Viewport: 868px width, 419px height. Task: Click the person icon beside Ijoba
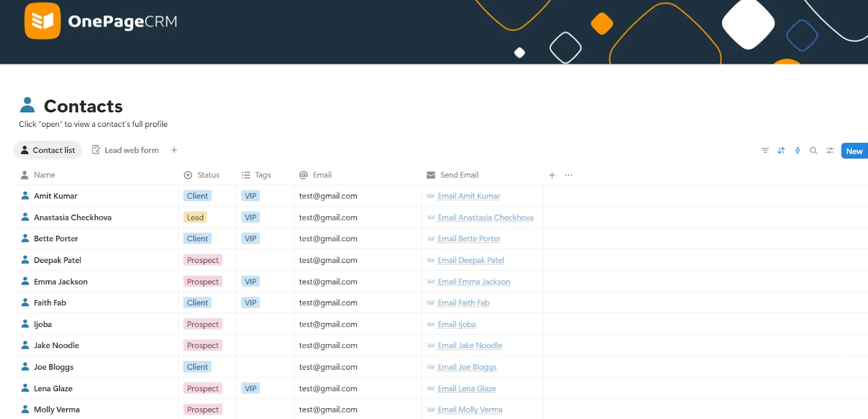click(25, 324)
